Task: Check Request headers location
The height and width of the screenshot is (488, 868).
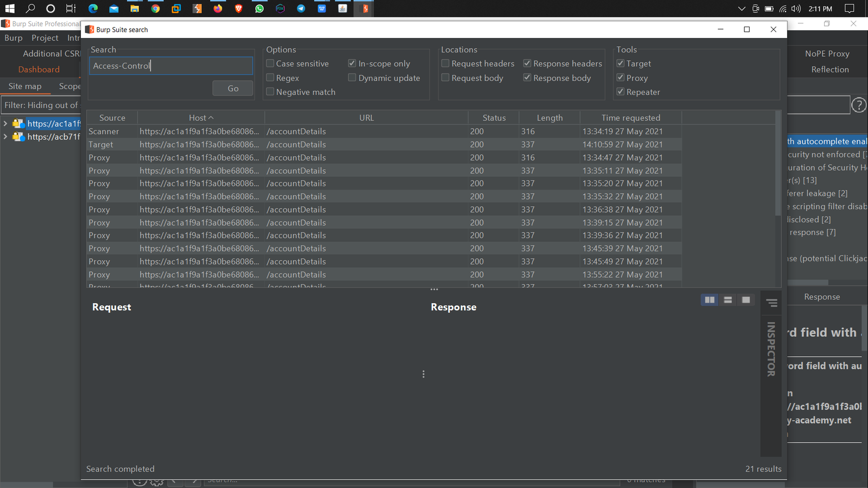Action: tap(445, 63)
